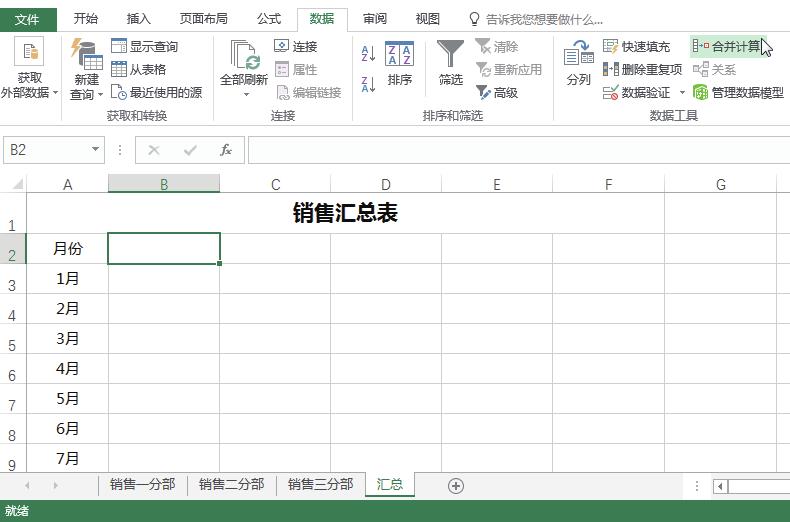Open 管理数据模型
The width and height of the screenshot is (790, 522).
point(738,92)
